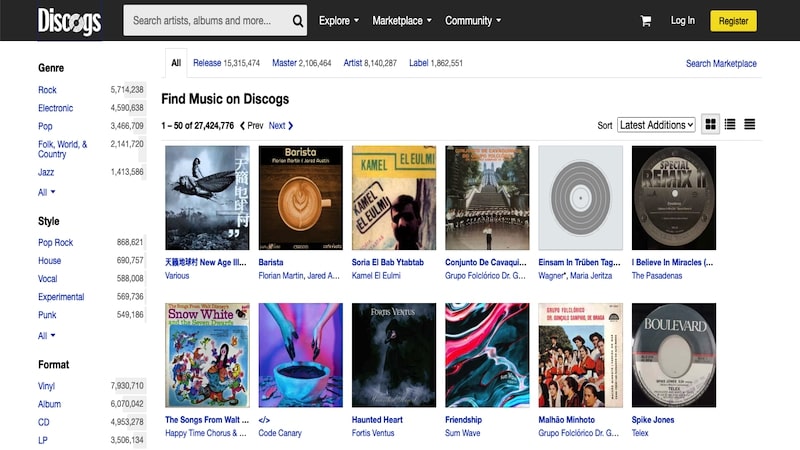Screen dimensions: 800x450
Task: Open Search Marketplace link
Action: coord(721,63)
